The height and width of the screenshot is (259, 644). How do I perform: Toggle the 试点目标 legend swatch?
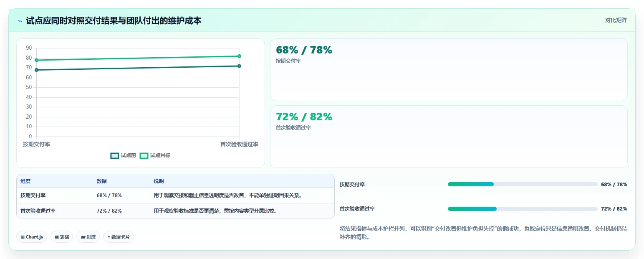[144, 155]
